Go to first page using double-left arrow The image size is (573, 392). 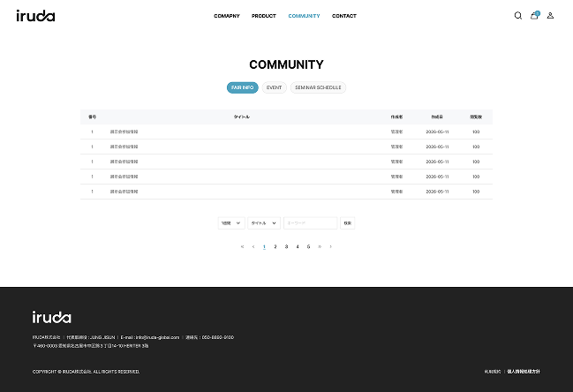pos(242,247)
